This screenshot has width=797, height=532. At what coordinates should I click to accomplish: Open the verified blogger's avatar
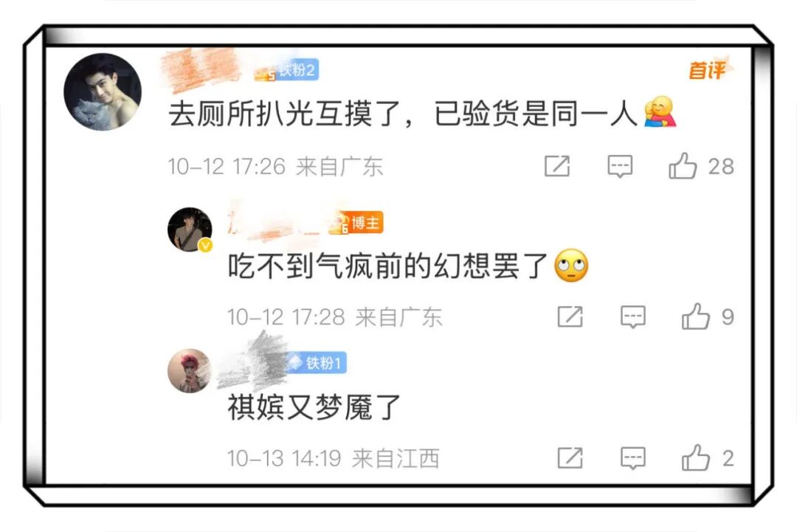tap(190, 229)
